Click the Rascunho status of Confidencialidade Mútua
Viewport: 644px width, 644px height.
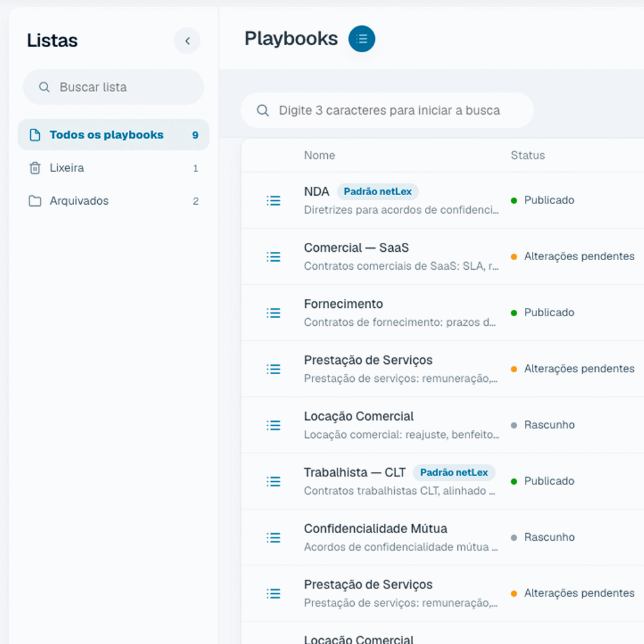pos(549,537)
